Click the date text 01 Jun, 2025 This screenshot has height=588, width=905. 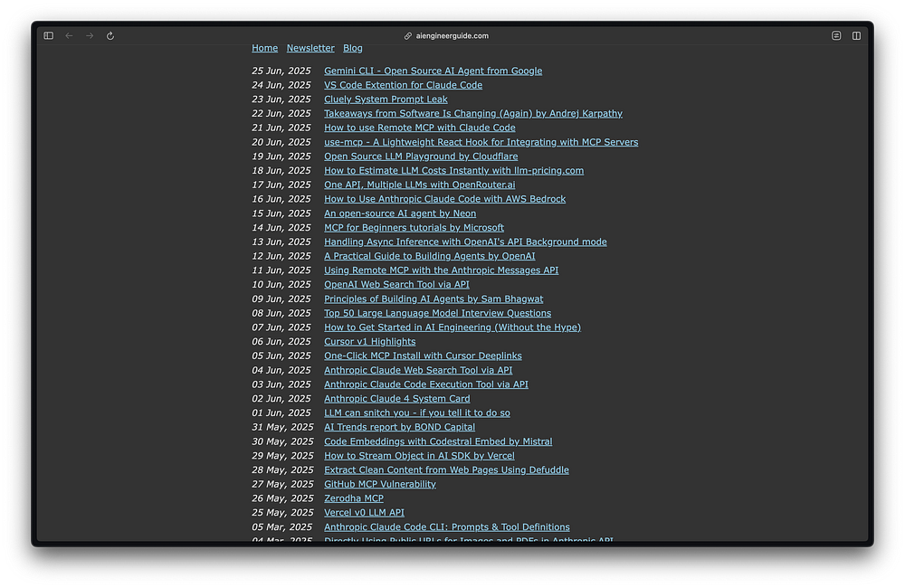(x=281, y=413)
